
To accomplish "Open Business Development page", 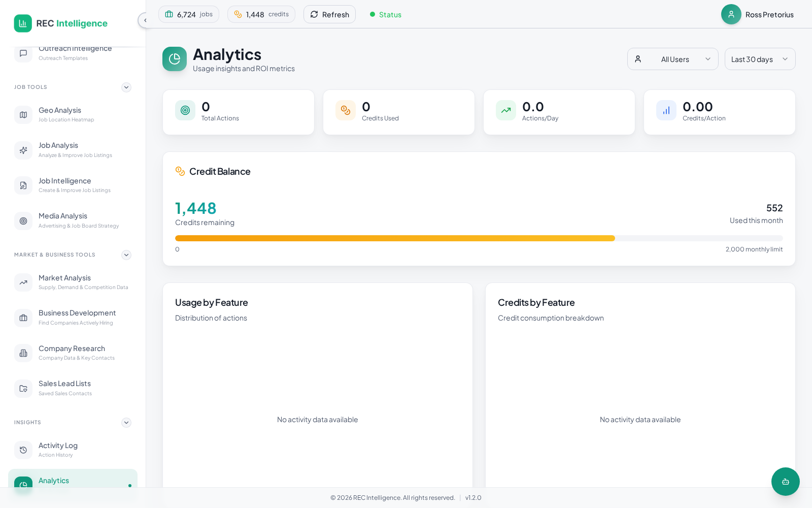I will (73, 318).
